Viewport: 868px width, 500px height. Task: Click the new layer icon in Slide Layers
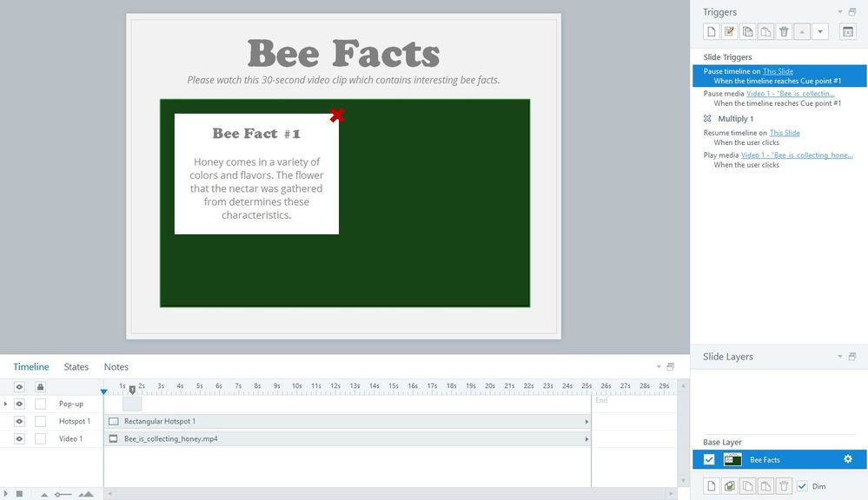[711, 486]
